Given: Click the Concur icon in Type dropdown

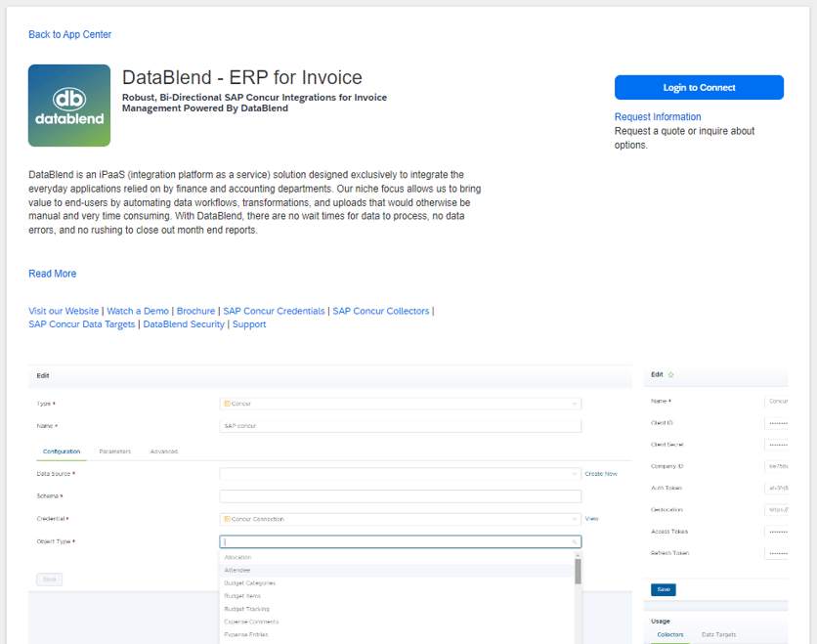Looking at the screenshot, I should (x=227, y=404).
